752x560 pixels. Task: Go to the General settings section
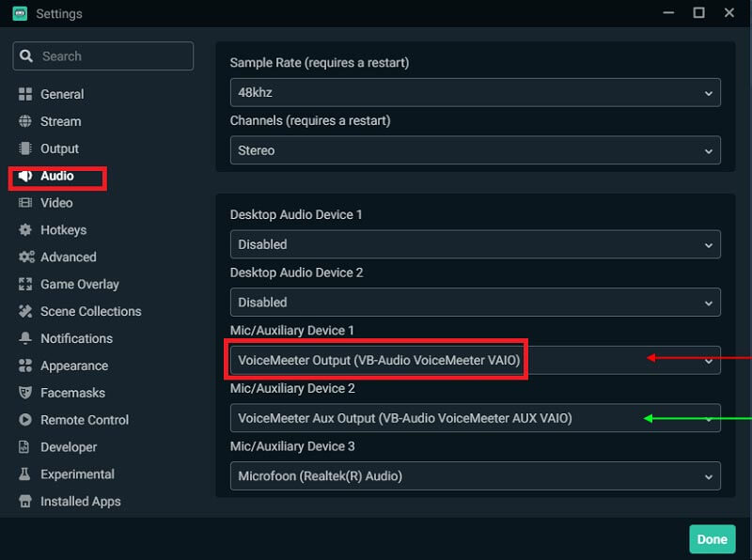[62, 94]
